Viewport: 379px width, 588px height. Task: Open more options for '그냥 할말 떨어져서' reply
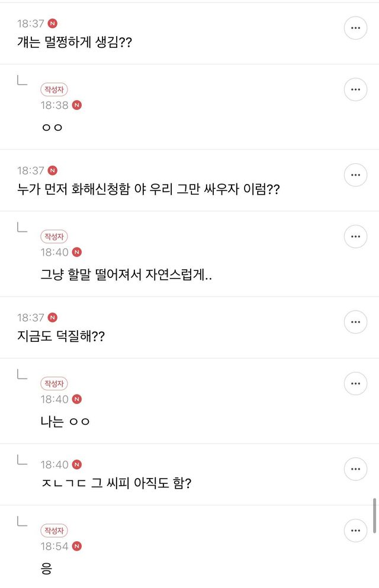click(355, 236)
